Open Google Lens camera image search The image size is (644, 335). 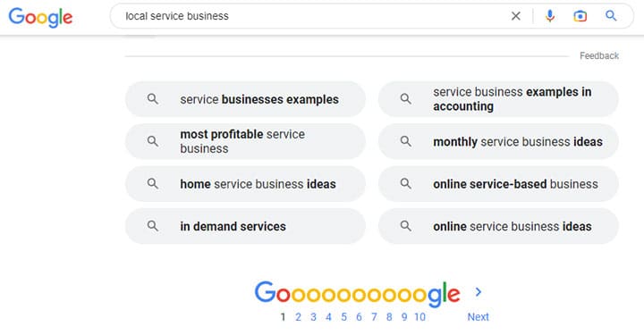580,16
